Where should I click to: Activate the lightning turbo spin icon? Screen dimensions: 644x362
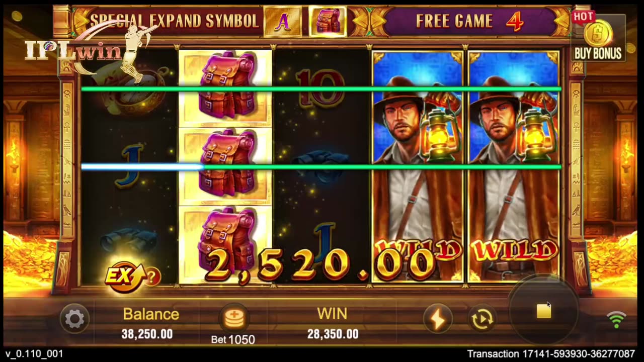click(437, 319)
